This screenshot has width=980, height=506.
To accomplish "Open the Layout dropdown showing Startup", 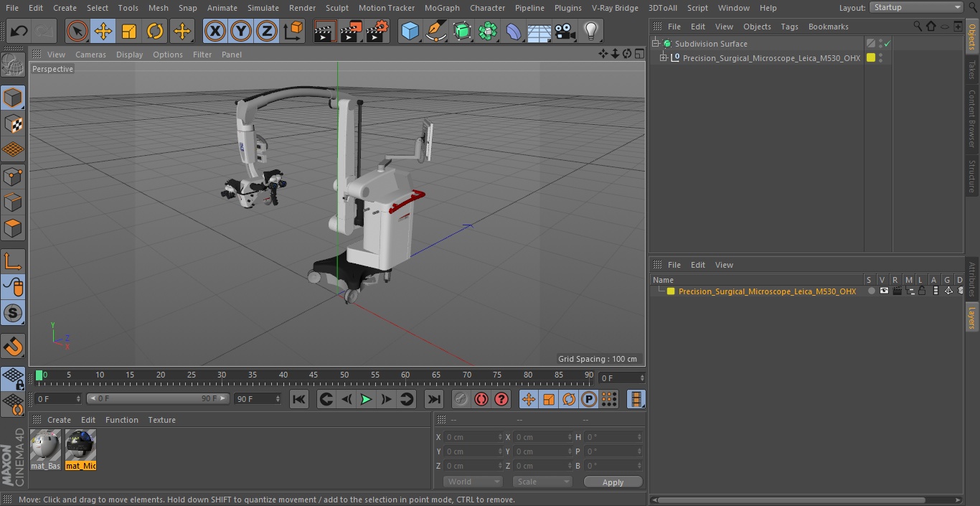I will pyautogui.click(x=917, y=7).
